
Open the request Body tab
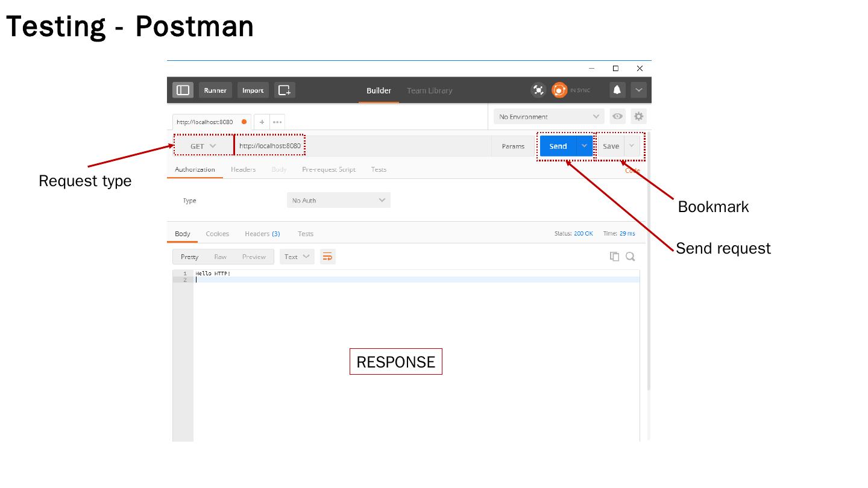279,169
